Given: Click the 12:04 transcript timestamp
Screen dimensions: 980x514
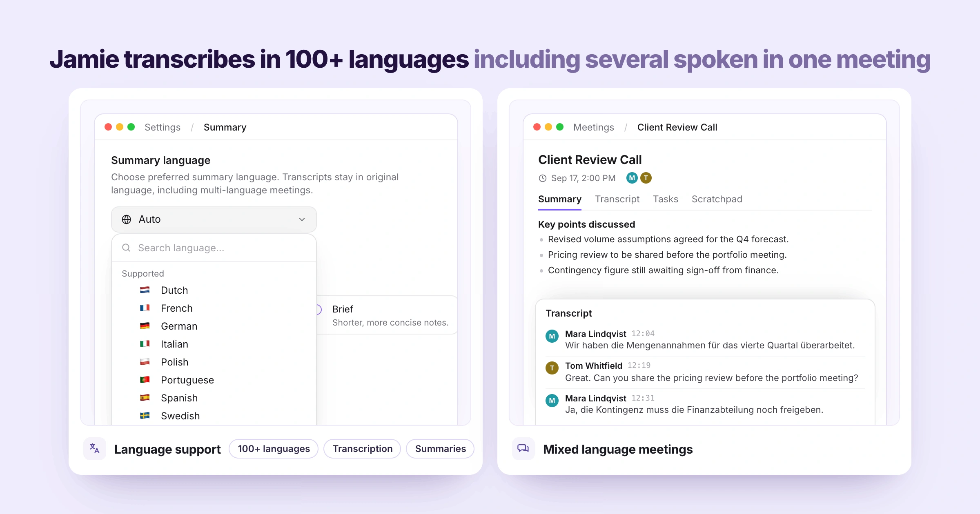Looking at the screenshot, I should coord(643,334).
